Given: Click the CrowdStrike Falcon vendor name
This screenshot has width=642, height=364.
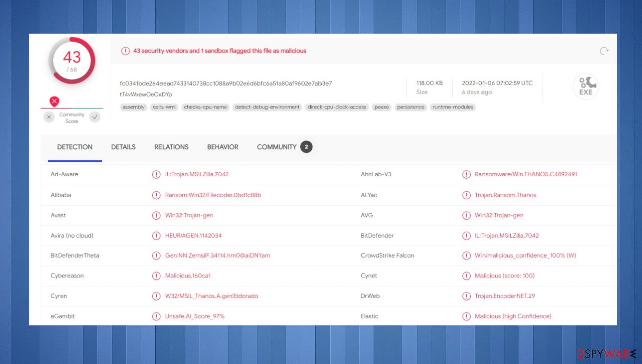Looking at the screenshot, I should click(x=387, y=255).
